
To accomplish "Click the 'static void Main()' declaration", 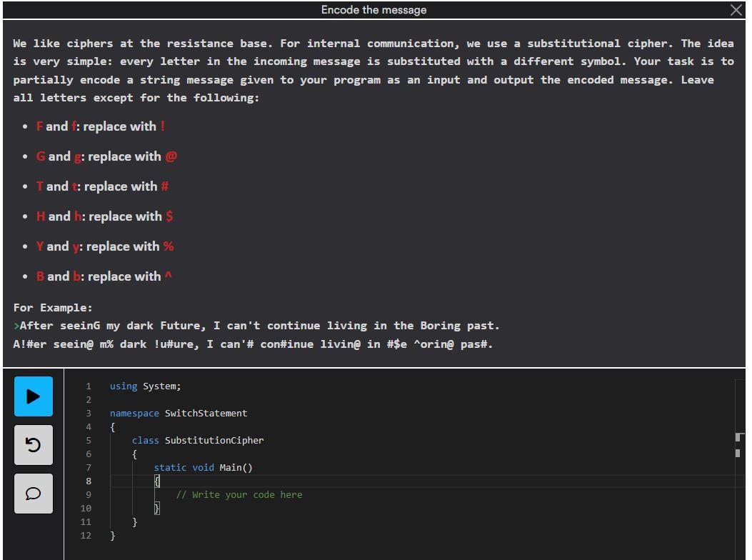I will [x=202, y=467].
